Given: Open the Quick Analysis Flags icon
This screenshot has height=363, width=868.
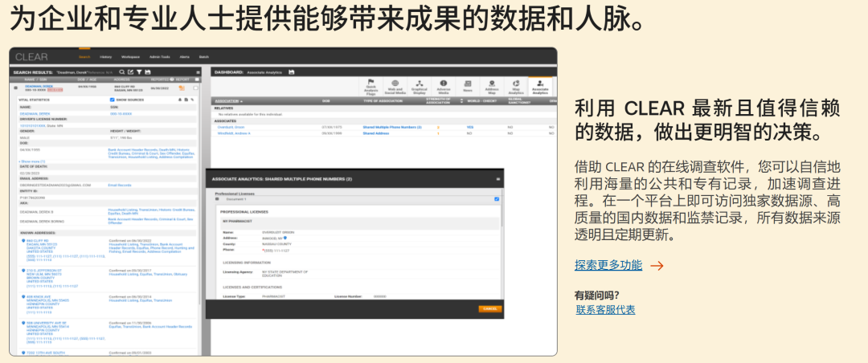Looking at the screenshot, I should 371,87.
